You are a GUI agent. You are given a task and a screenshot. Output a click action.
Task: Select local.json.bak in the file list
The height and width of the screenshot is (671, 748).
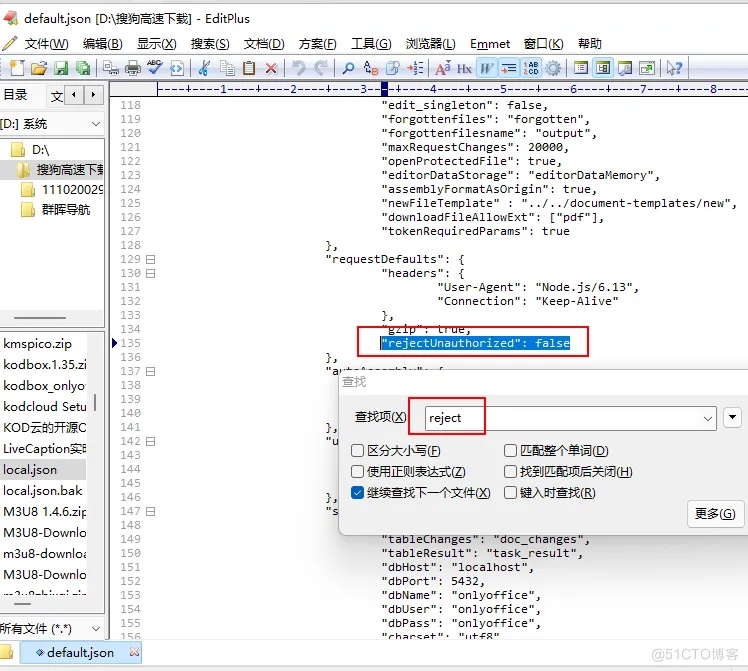click(x=43, y=491)
